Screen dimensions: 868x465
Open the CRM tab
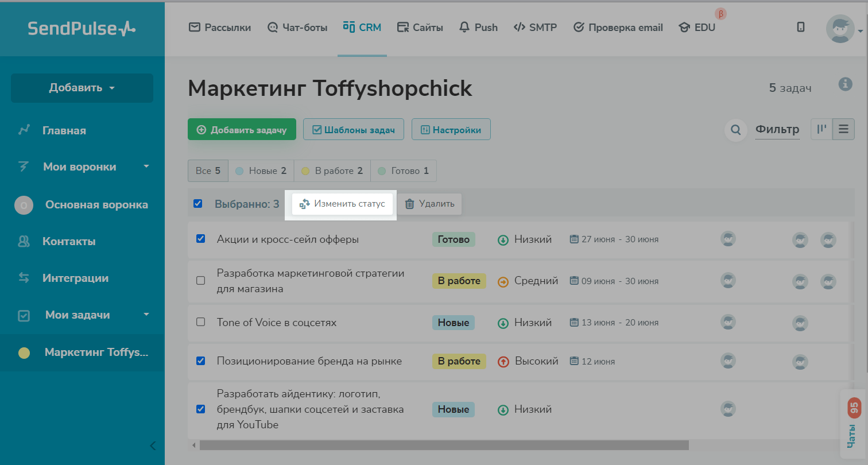(x=362, y=27)
